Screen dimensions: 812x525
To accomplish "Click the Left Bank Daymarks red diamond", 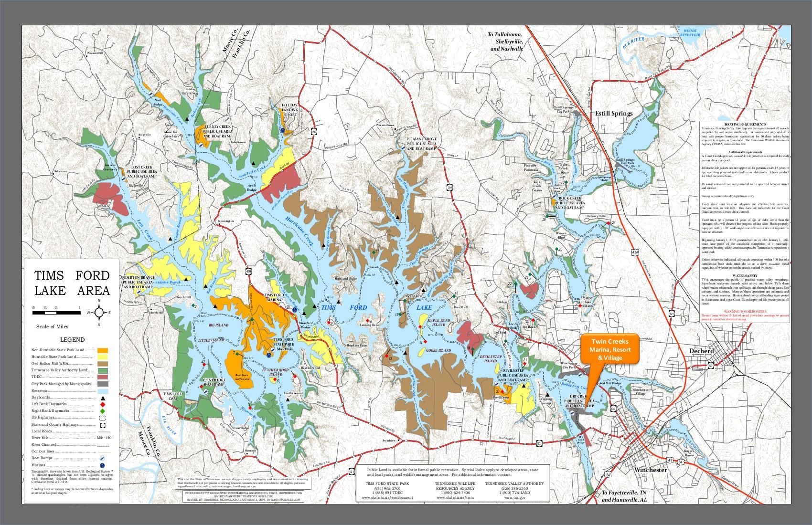I will pyautogui.click(x=103, y=404).
